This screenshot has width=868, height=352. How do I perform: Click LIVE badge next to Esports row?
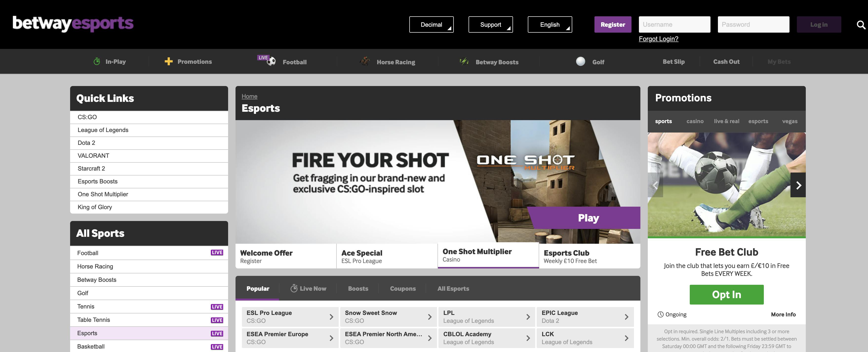click(x=217, y=333)
